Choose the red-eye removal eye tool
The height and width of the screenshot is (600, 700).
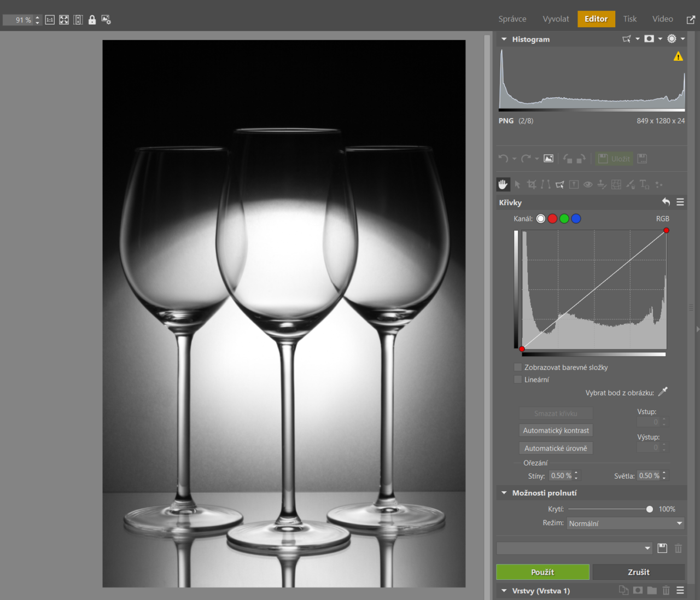[588, 185]
